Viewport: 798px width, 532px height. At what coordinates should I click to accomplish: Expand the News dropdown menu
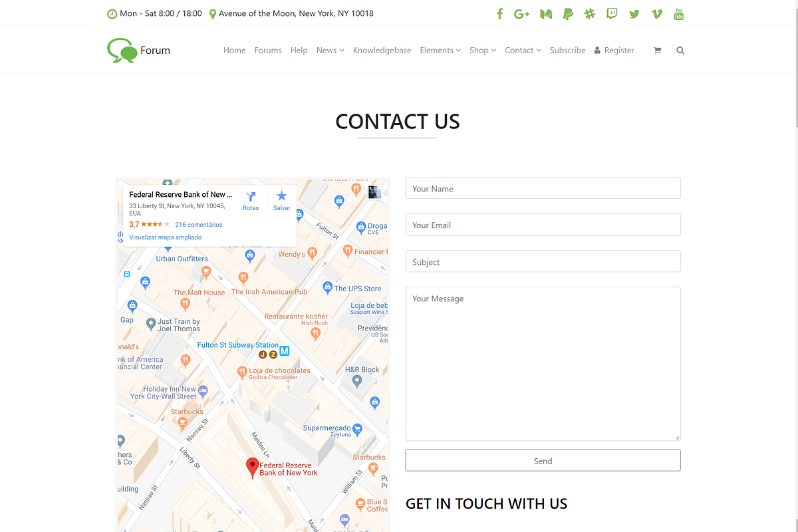(331, 51)
